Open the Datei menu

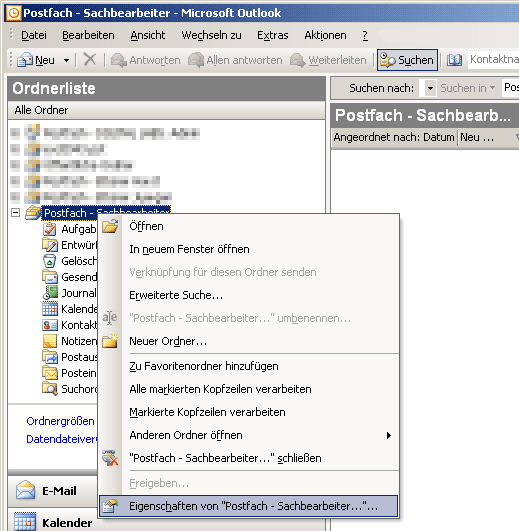(x=34, y=35)
